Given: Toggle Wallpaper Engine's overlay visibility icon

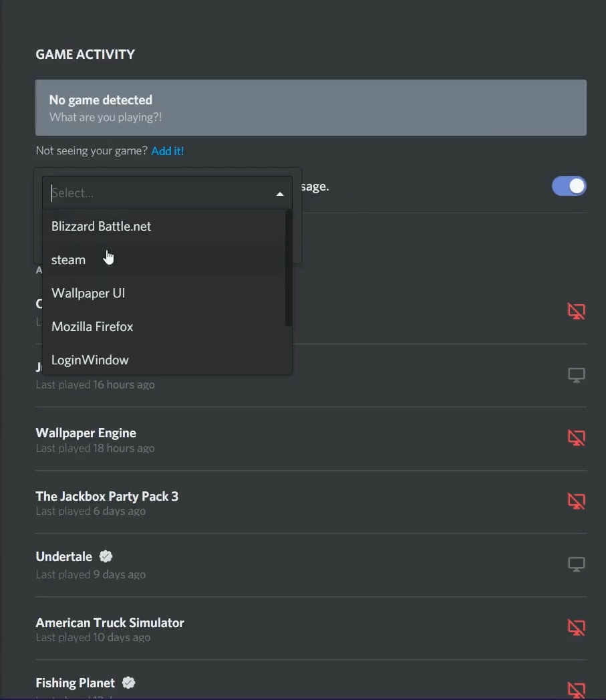Looking at the screenshot, I should click(576, 438).
